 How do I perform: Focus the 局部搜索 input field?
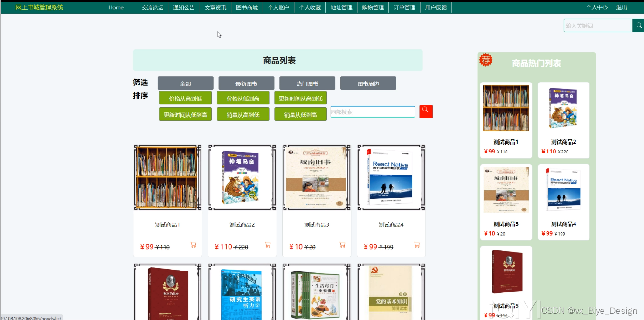[x=373, y=112]
